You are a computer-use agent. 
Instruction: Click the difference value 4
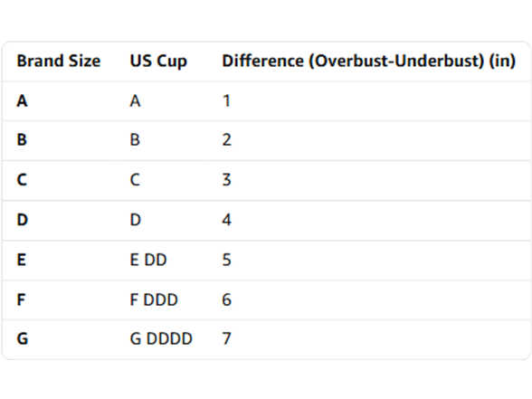click(x=226, y=220)
